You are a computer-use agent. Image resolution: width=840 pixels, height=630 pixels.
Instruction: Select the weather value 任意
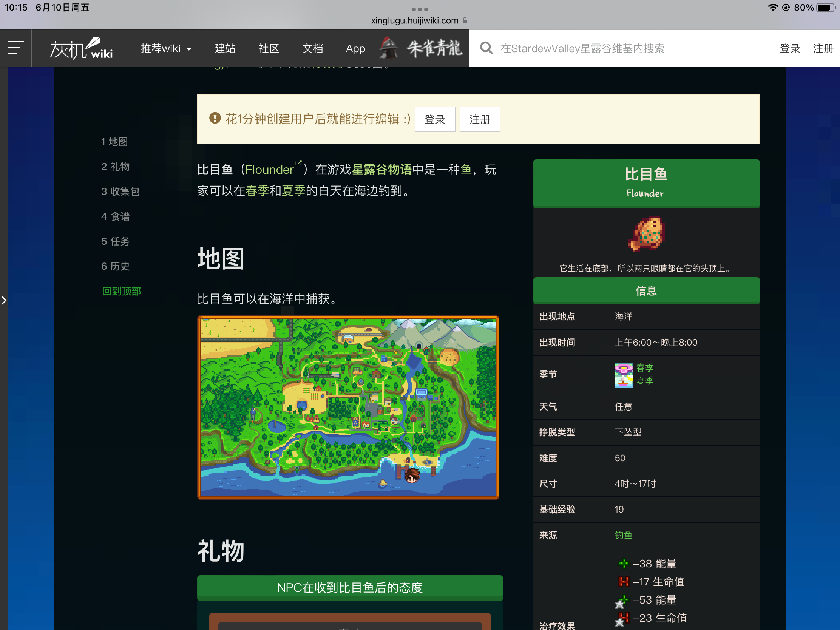point(624,407)
